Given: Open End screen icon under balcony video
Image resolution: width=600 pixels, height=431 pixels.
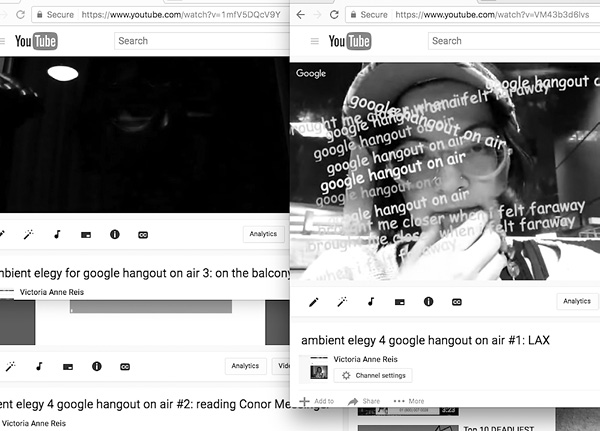Looking at the screenshot, I should pos(86,235).
